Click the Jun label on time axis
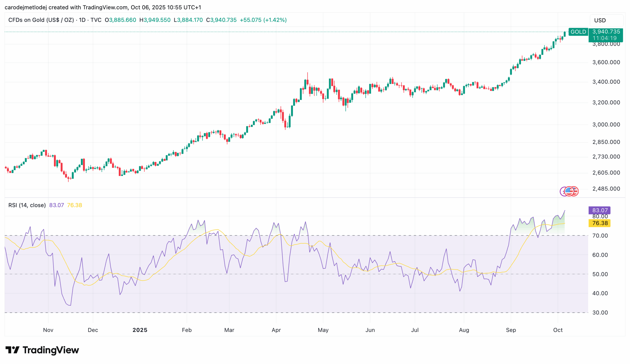Image resolution: width=630 pixels, height=364 pixels. (x=370, y=330)
